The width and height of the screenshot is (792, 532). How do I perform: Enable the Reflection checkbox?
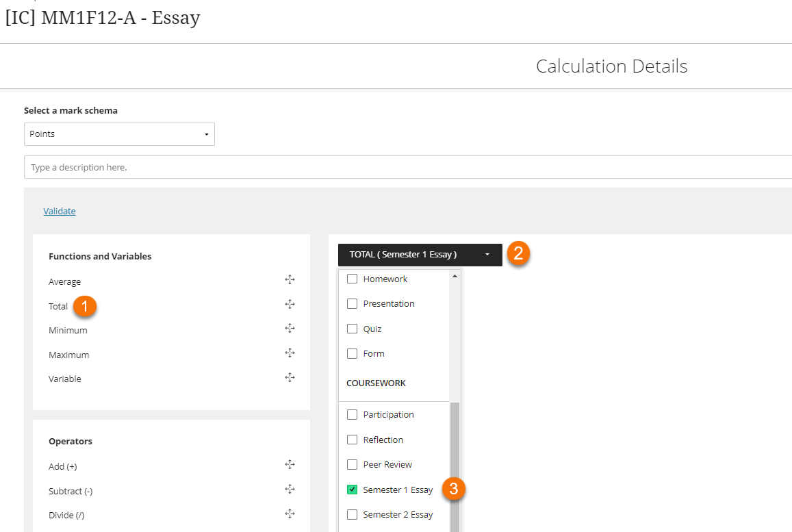353,439
